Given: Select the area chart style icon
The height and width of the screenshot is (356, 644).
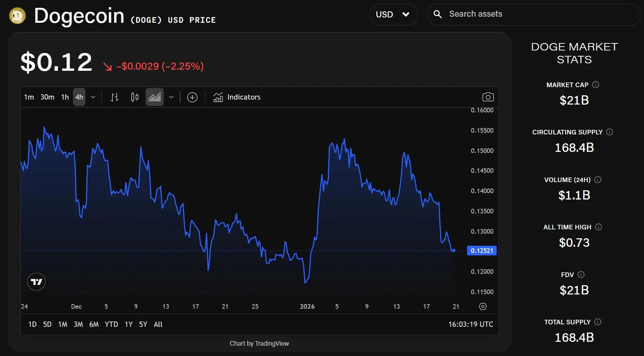Looking at the screenshot, I should pos(155,97).
